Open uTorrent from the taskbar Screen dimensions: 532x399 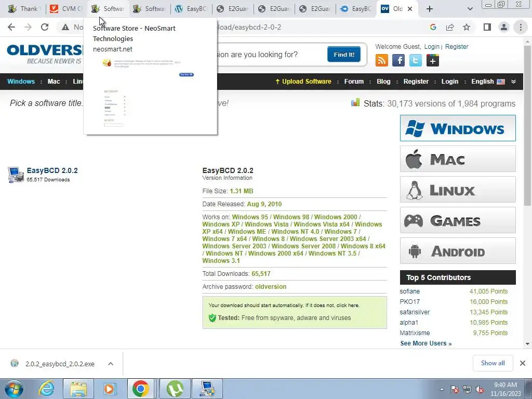pos(175,389)
